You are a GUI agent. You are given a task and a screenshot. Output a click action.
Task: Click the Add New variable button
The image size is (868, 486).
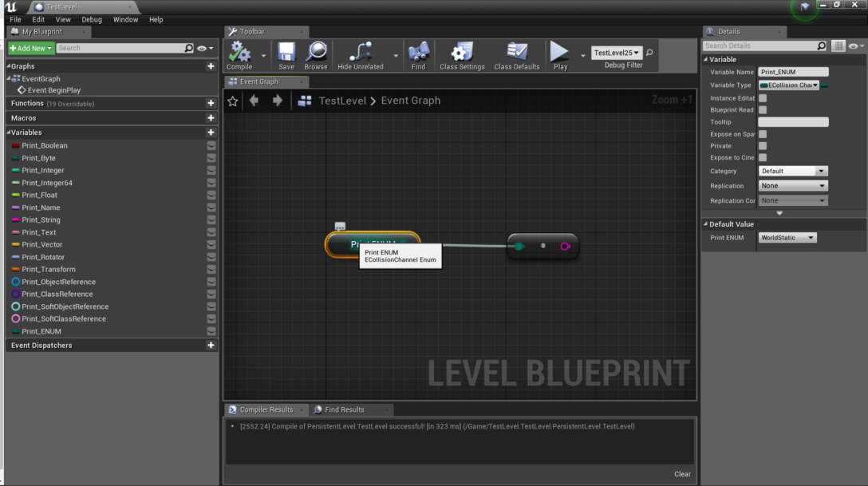coord(30,48)
